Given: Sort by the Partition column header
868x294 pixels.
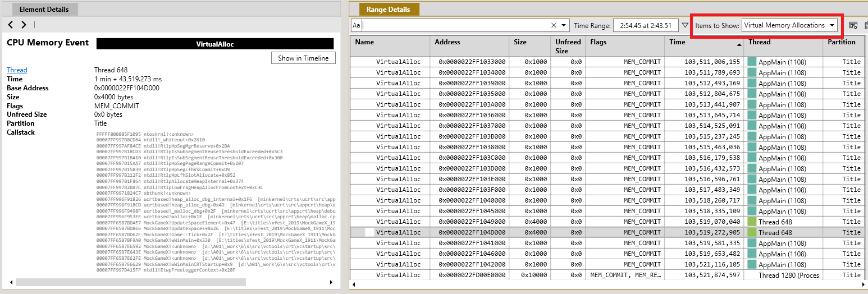Looking at the screenshot, I should point(844,46).
